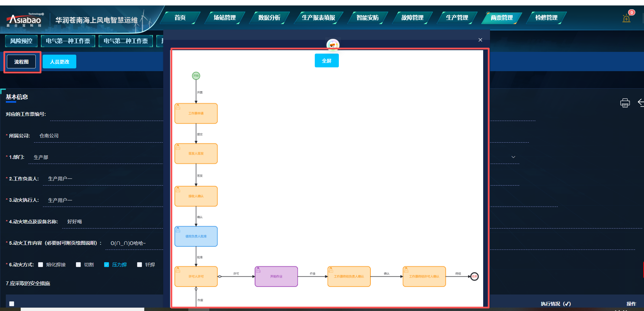
Task: Click the 工作票申请 flowchart node
Action: (196, 113)
